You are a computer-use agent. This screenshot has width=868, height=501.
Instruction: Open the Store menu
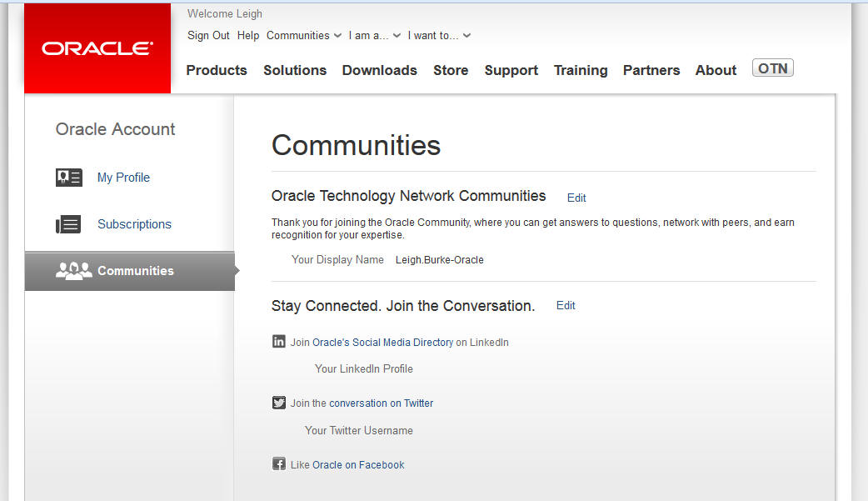(x=451, y=70)
